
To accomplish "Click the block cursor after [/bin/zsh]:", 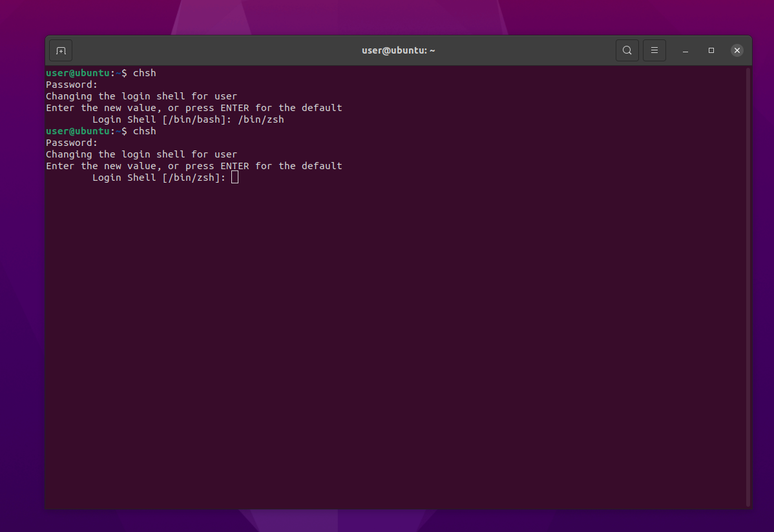I will pyautogui.click(x=235, y=177).
